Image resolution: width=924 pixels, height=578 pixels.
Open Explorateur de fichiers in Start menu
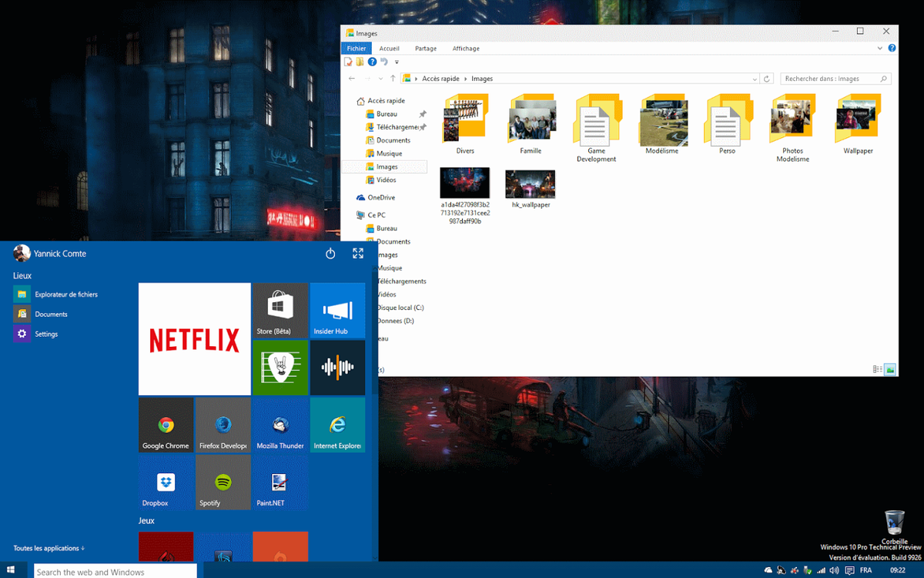55,294
